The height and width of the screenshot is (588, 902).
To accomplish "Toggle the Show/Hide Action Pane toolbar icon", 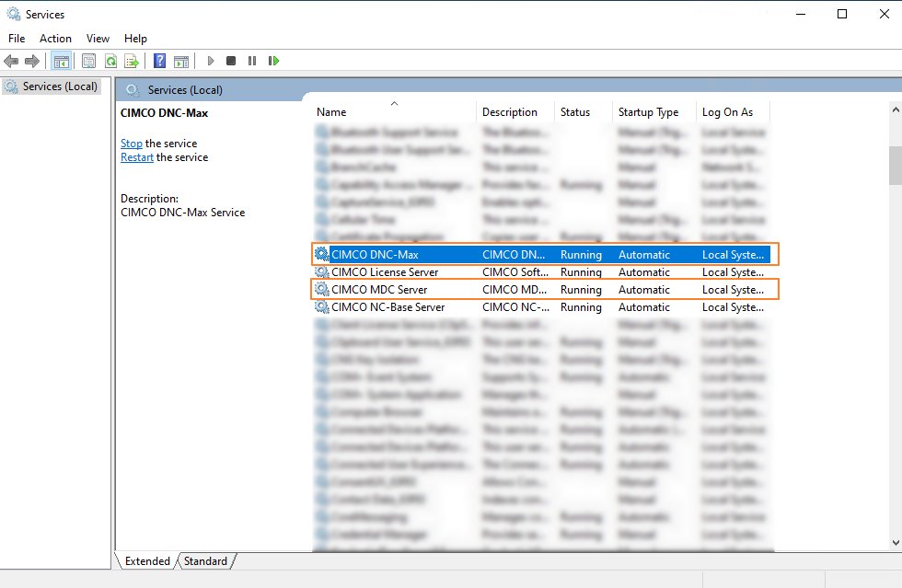I will click(x=181, y=61).
